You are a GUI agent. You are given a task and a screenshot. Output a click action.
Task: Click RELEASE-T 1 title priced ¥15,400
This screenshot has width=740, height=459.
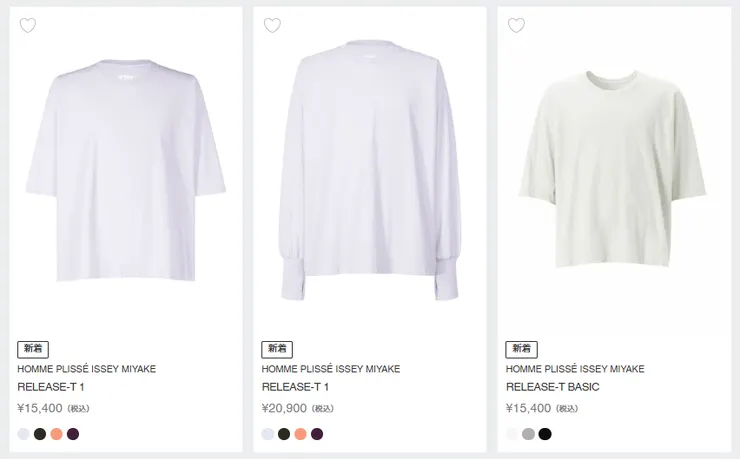51,387
